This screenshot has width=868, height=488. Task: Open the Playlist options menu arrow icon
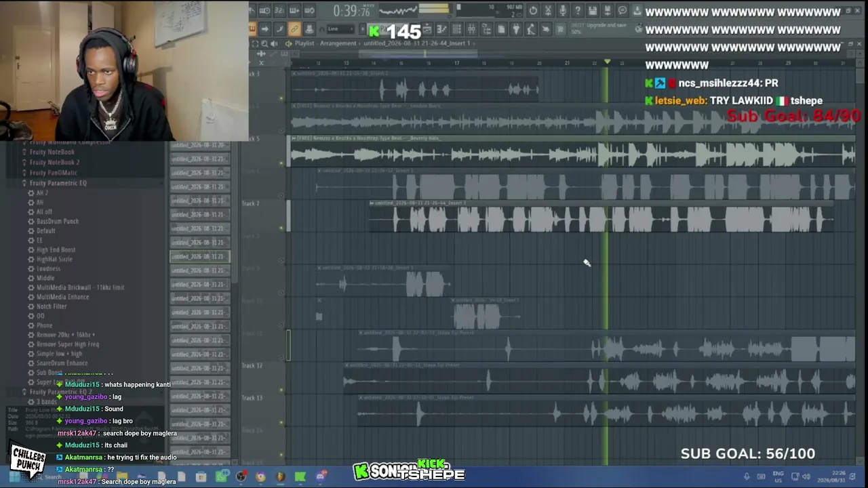tap(288, 43)
